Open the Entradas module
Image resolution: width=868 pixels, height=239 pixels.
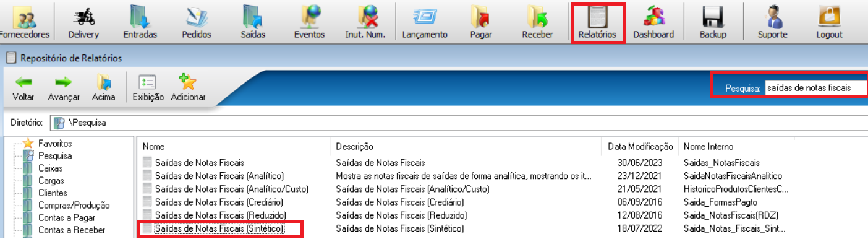(x=140, y=22)
